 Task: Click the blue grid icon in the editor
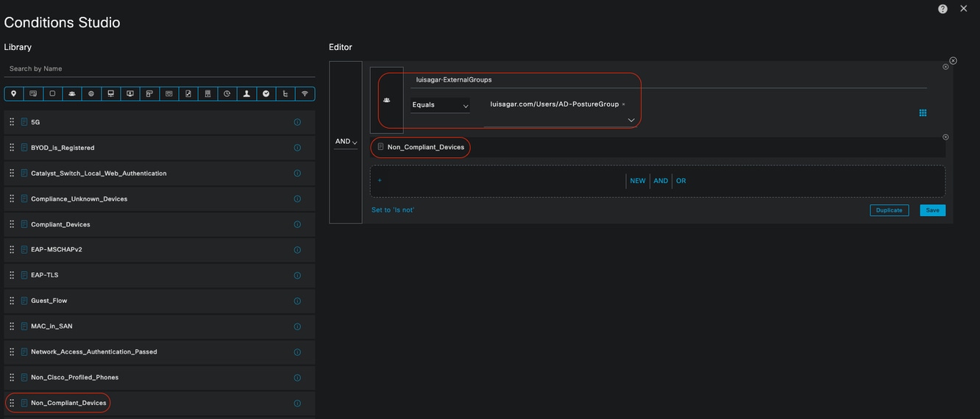pos(923,112)
